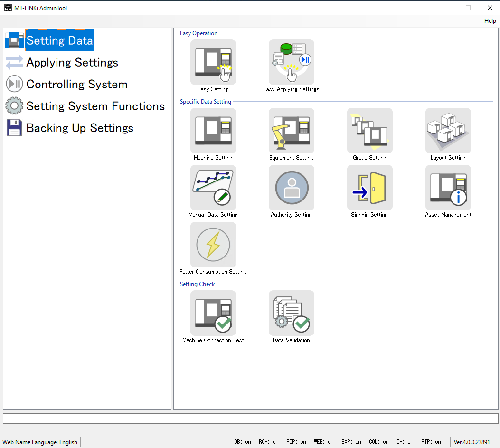
Task: Open Data Validation
Action: pos(292,313)
